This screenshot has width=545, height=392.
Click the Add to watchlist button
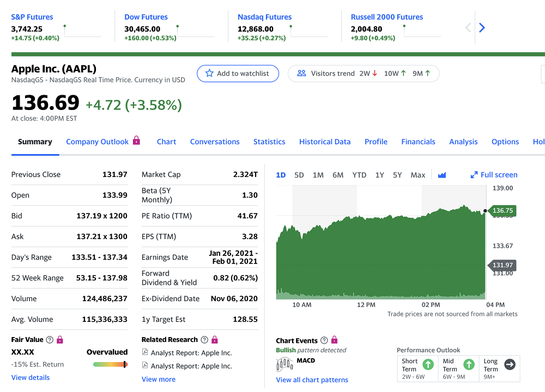[x=238, y=73]
